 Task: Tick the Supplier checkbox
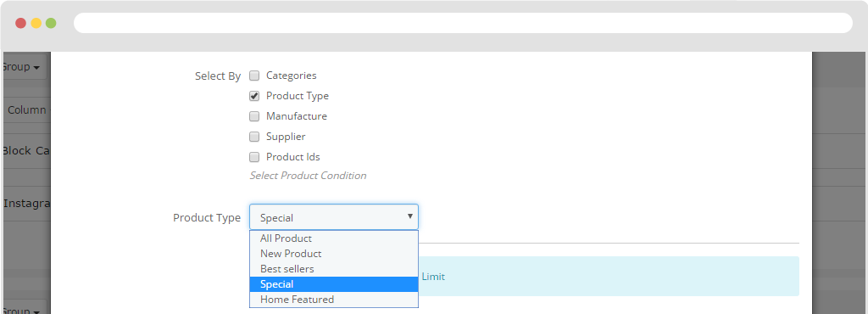(x=254, y=137)
